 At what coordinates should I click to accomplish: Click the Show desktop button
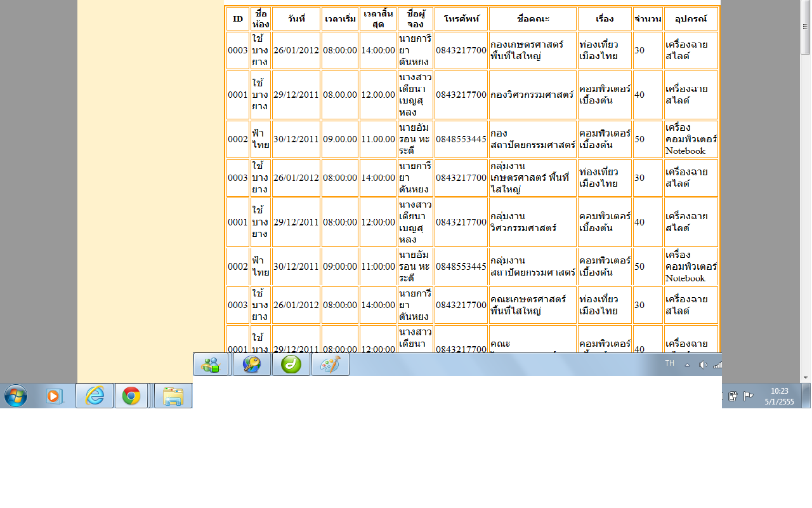(x=806, y=396)
